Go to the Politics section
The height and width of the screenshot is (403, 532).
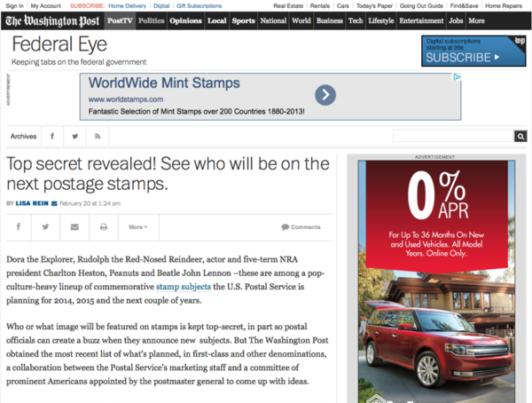(x=152, y=20)
